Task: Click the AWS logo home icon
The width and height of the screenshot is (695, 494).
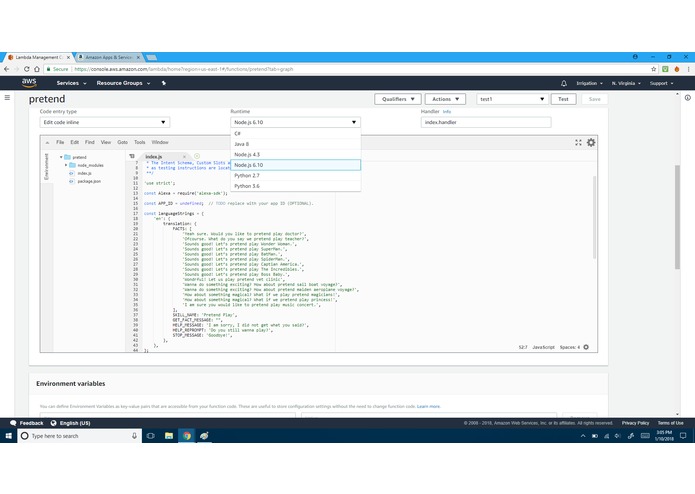Action: pyautogui.click(x=29, y=82)
